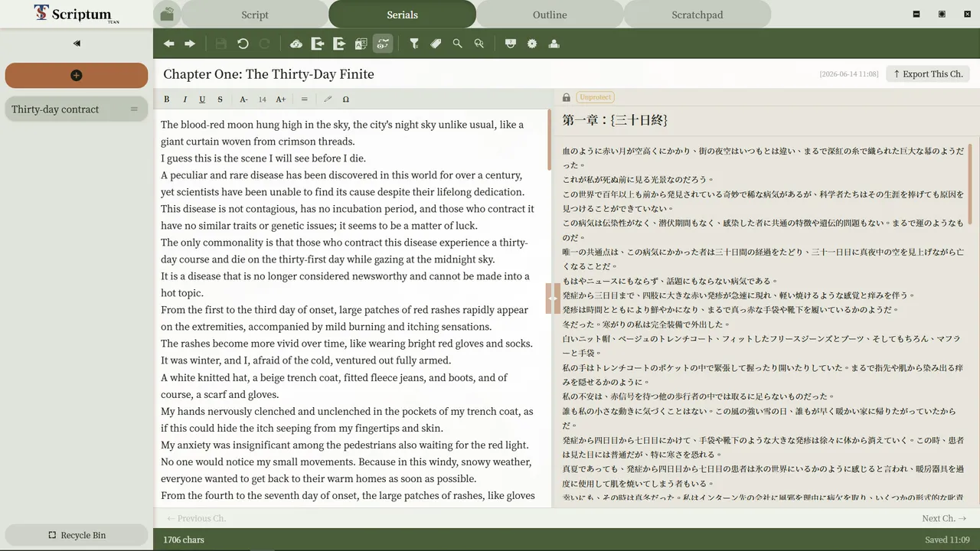Viewport: 980px width, 551px height.
Task: Add a new serial with the plus button
Action: click(x=77, y=75)
